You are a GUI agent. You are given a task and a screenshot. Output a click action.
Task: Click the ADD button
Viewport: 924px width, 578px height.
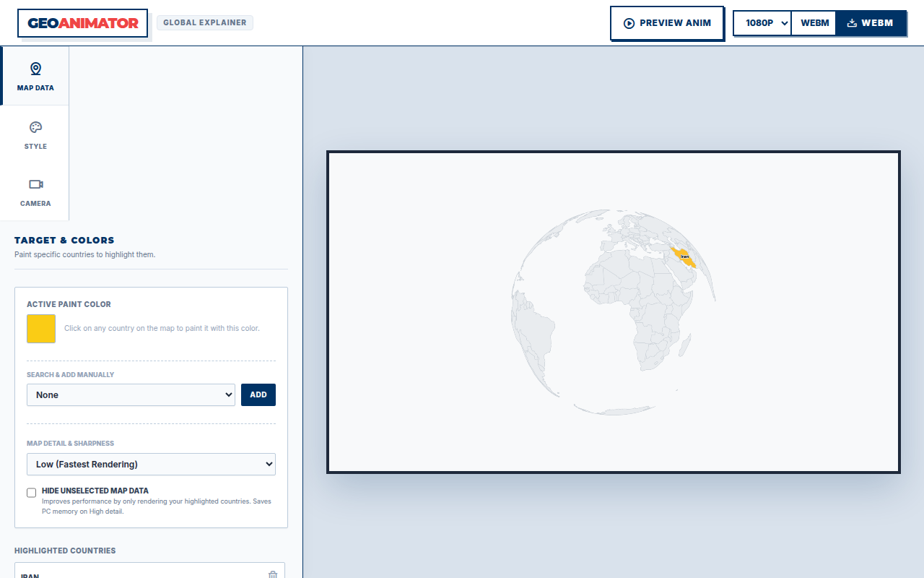[x=258, y=394]
